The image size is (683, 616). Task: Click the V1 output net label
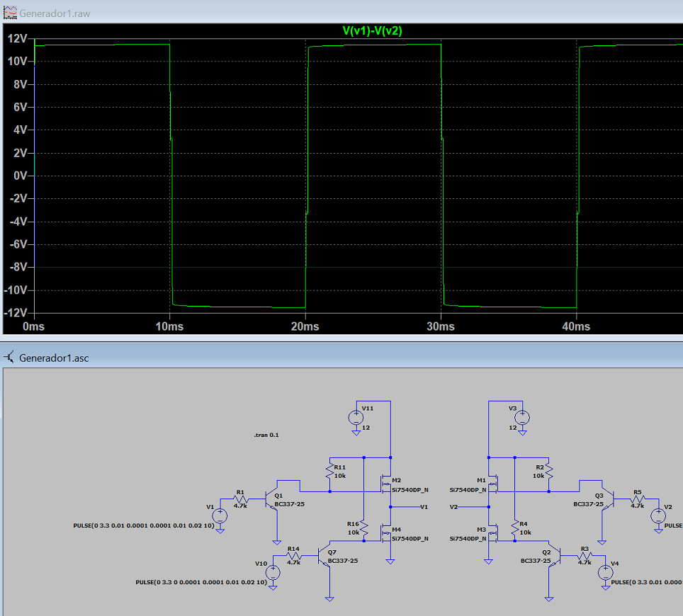coord(424,507)
